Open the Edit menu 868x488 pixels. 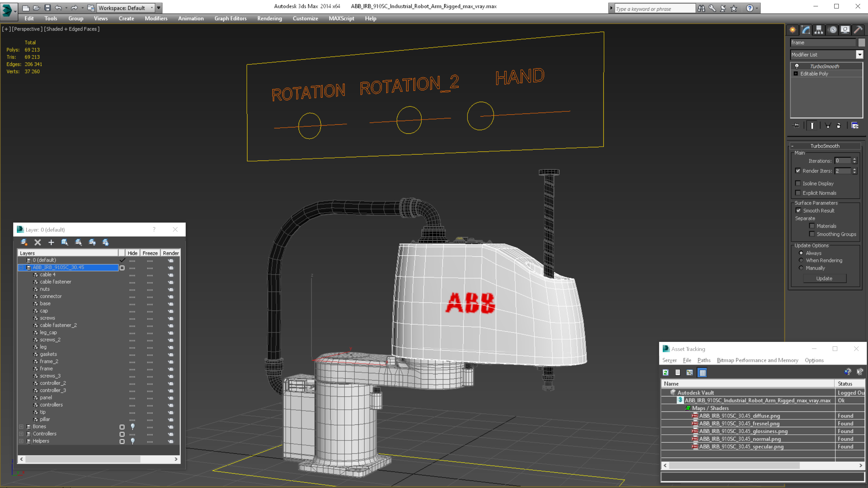pos(29,18)
